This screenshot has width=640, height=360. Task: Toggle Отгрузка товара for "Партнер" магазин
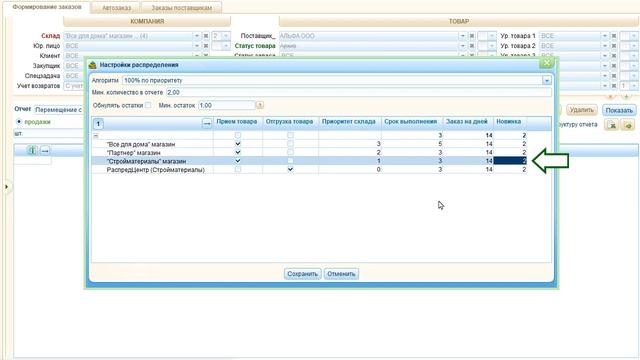point(290,152)
